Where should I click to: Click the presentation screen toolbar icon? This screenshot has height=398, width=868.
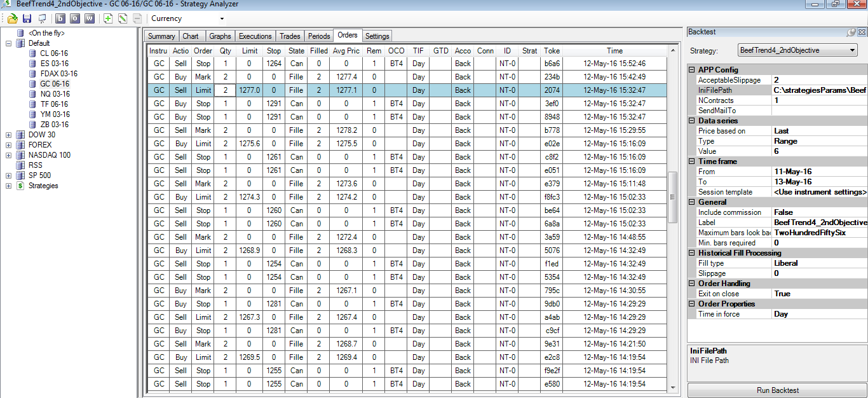click(x=42, y=18)
